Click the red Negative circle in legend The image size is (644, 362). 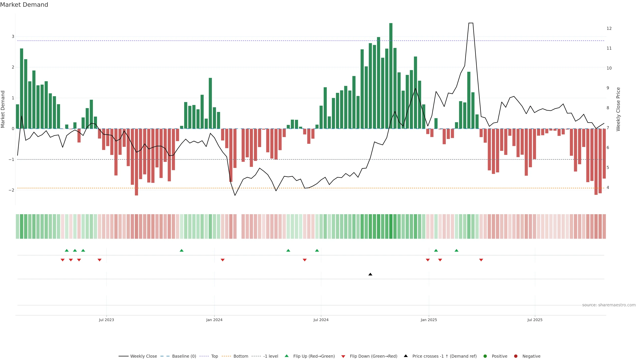516,356
